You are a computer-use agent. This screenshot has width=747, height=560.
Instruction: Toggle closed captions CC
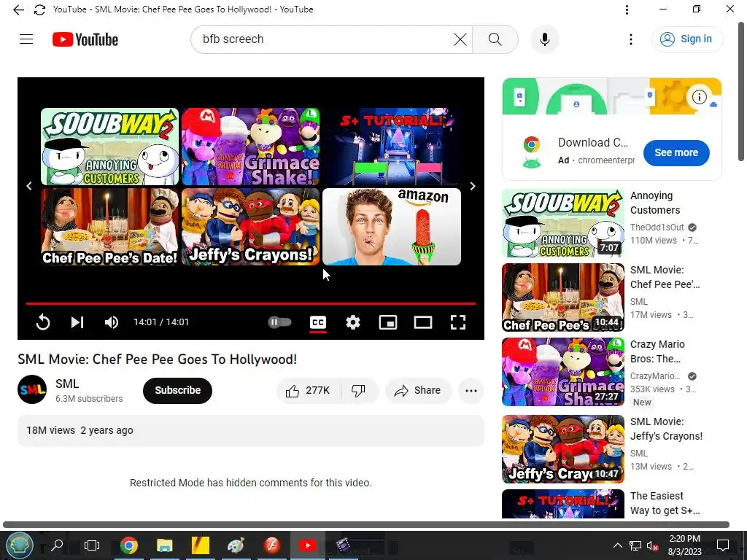click(318, 322)
